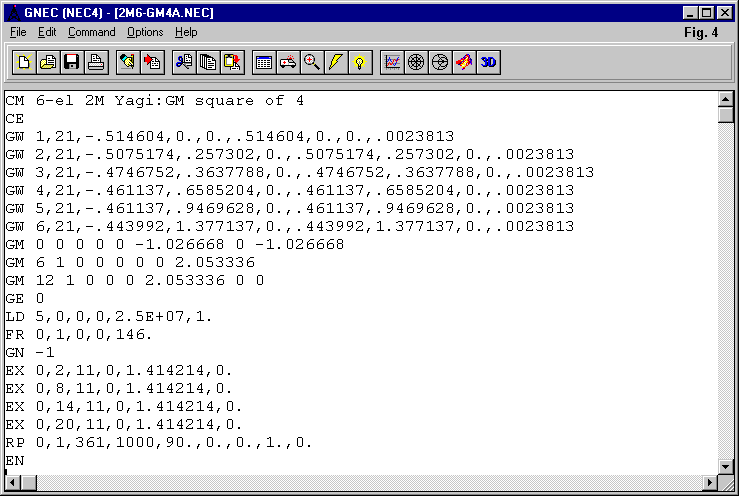Open the Options menu
This screenshot has height=496, width=739.
[145, 32]
